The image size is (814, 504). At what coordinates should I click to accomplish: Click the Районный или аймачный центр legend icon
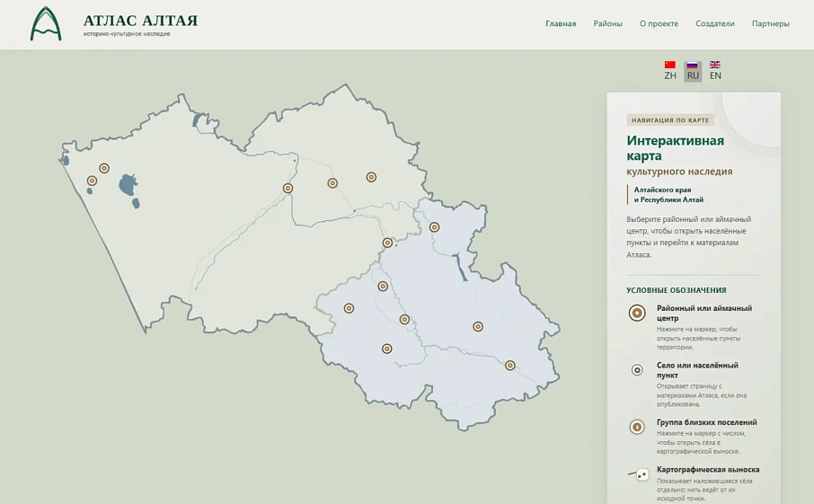(637, 313)
